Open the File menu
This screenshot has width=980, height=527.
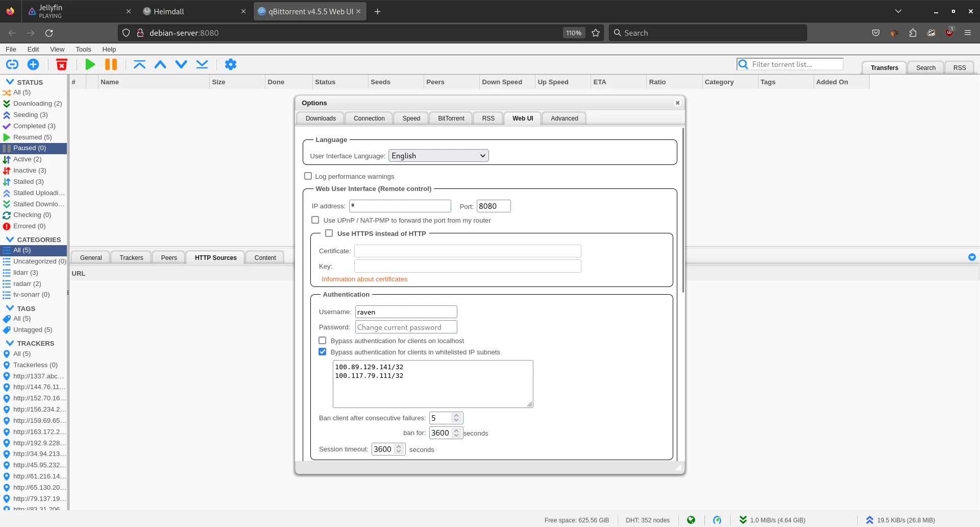pyautogui.click(x=11, y=49)
